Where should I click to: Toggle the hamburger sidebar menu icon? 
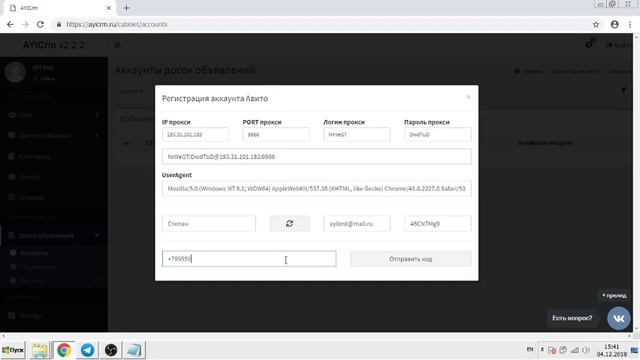[x=118, y=45]
